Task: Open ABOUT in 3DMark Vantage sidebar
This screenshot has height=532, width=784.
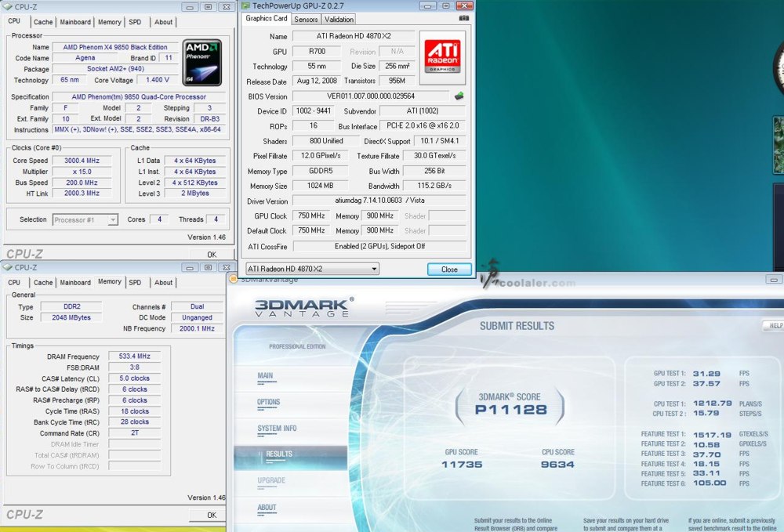Action: (267, 508)
